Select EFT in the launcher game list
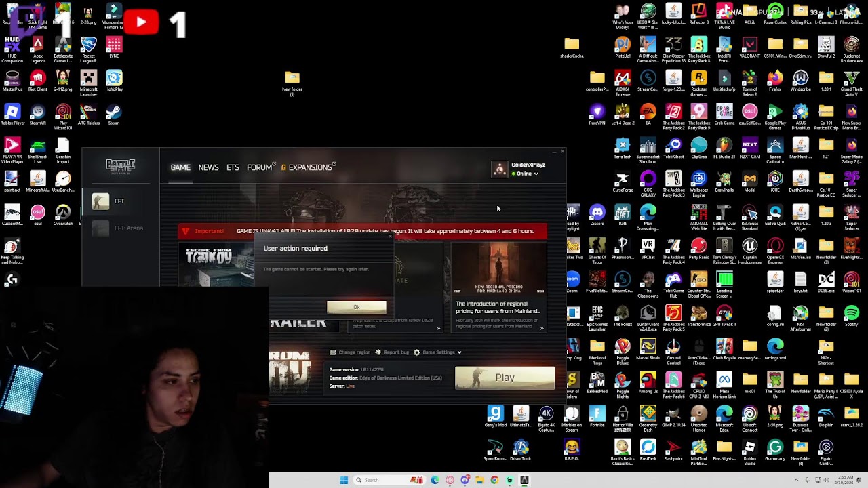The width and height of the screenshot is (868, 488). (121, 201)
